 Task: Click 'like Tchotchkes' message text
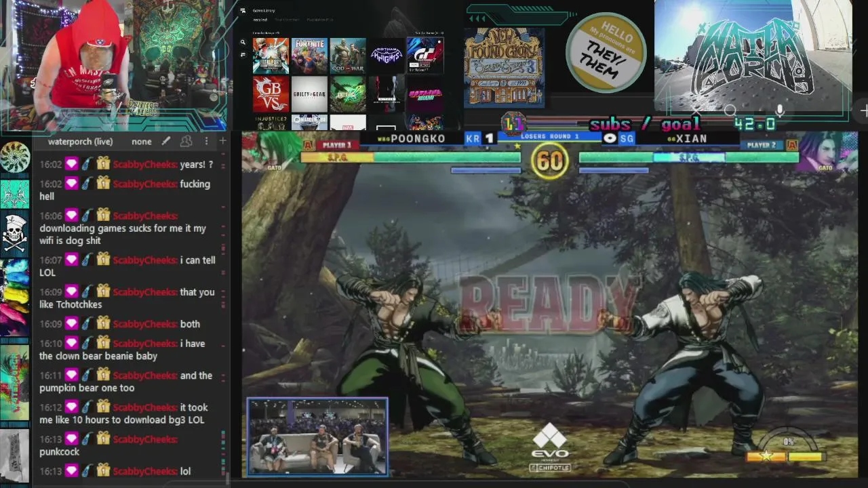[71, 304]
